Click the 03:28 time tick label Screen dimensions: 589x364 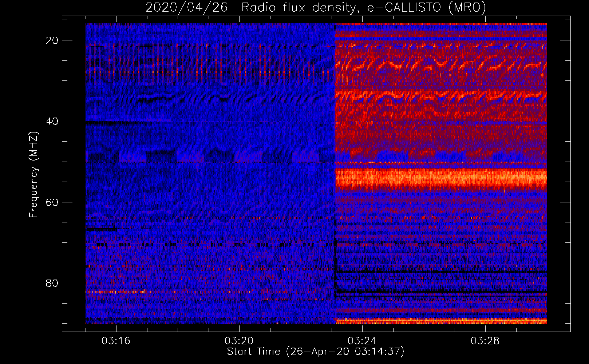pos(485,341)
